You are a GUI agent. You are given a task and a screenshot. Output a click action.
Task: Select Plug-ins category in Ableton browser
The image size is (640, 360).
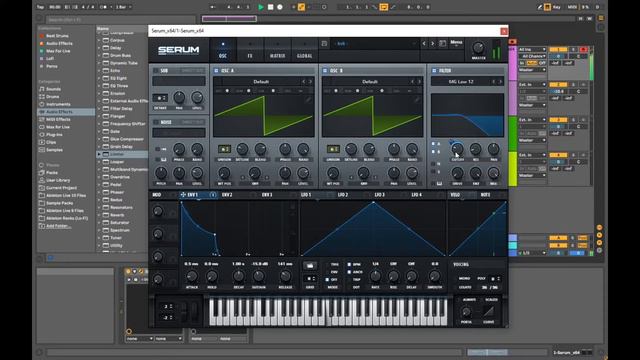tap(54, 135)
